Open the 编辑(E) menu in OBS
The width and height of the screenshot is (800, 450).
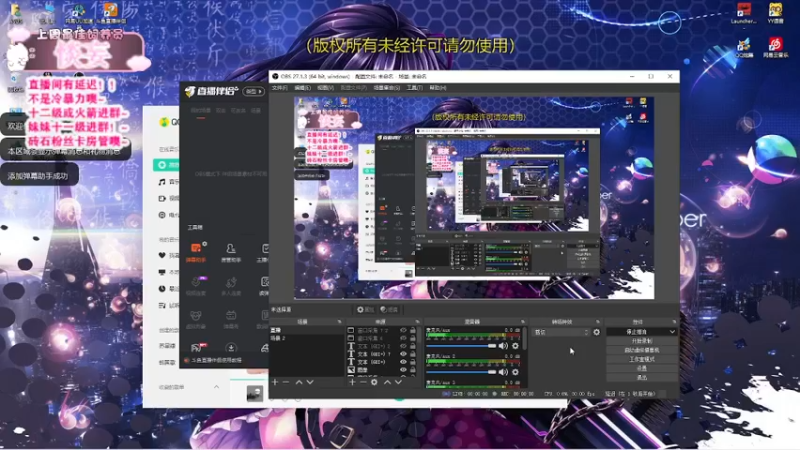[x=302, y=88]
